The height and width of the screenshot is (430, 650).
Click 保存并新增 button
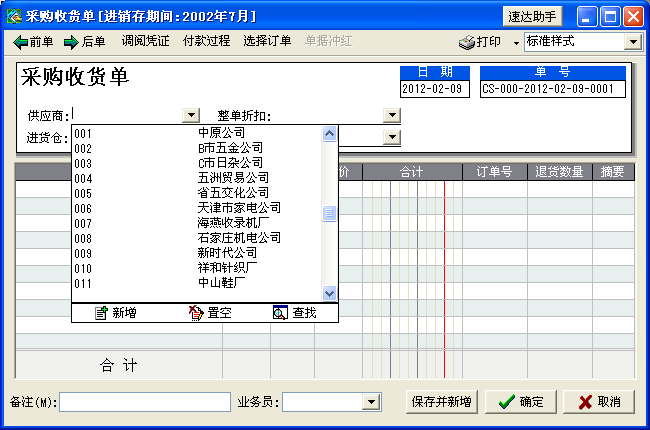point(441,401)
